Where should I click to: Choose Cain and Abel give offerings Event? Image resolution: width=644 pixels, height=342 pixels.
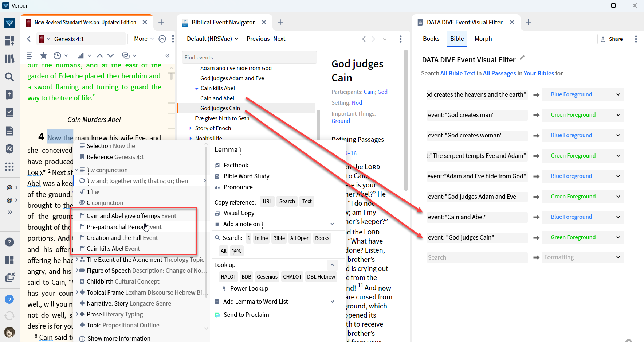[131, 216]
